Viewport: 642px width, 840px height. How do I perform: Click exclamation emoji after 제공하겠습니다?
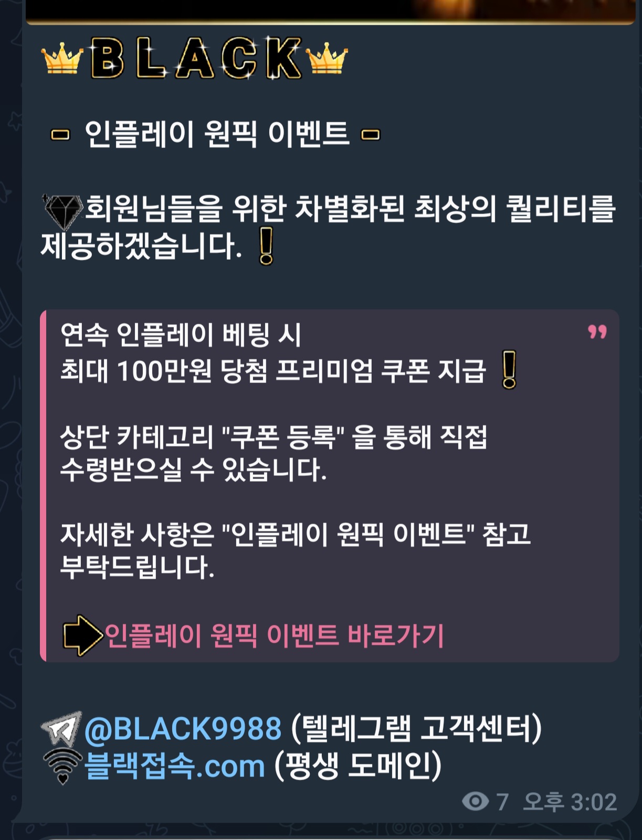267,246
